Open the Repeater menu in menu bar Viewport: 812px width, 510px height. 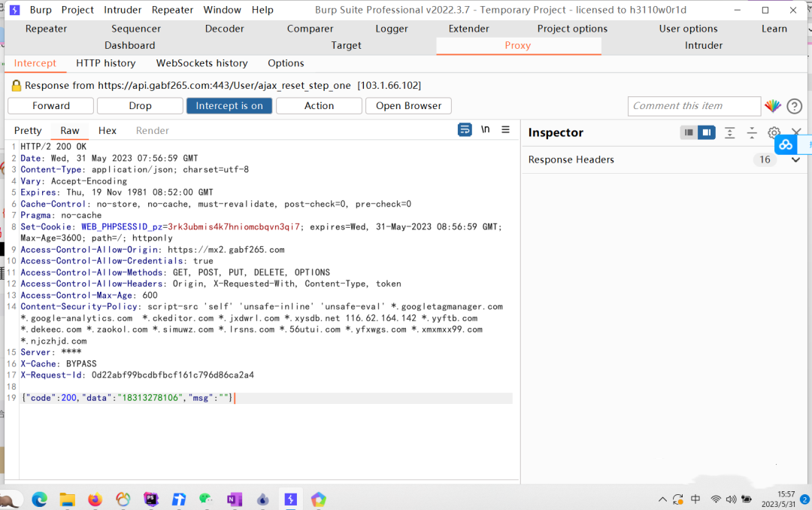coord(172,10)
